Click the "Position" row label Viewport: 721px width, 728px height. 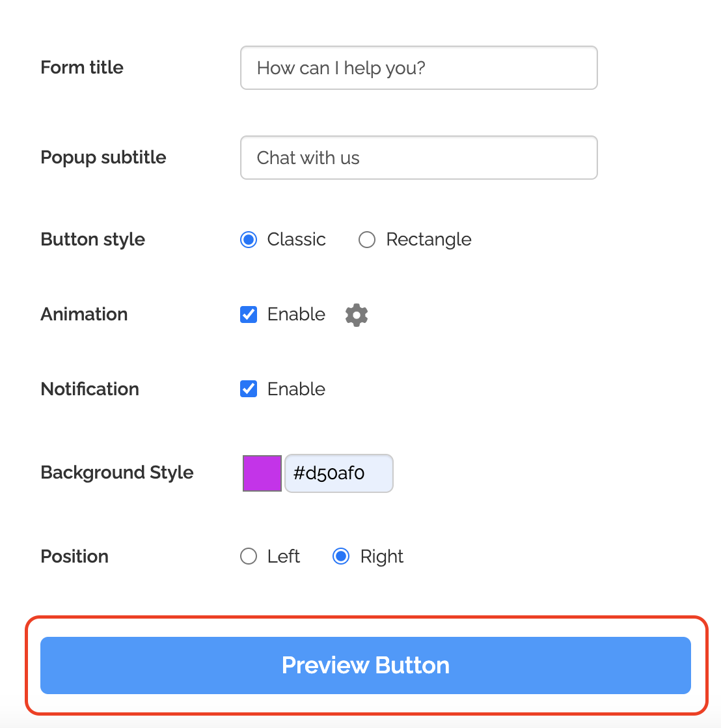(75, 557)
